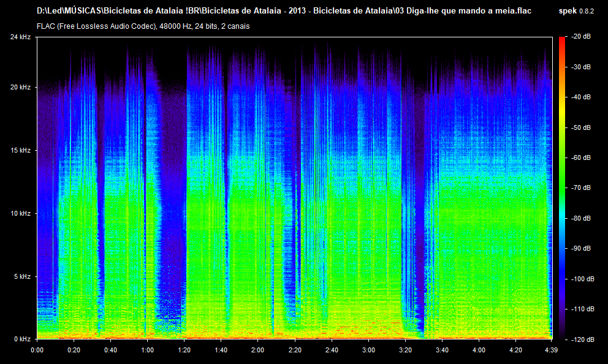Click the 0:00 time axis label
This screenshot has height=364, width=608.
[37, 350]
